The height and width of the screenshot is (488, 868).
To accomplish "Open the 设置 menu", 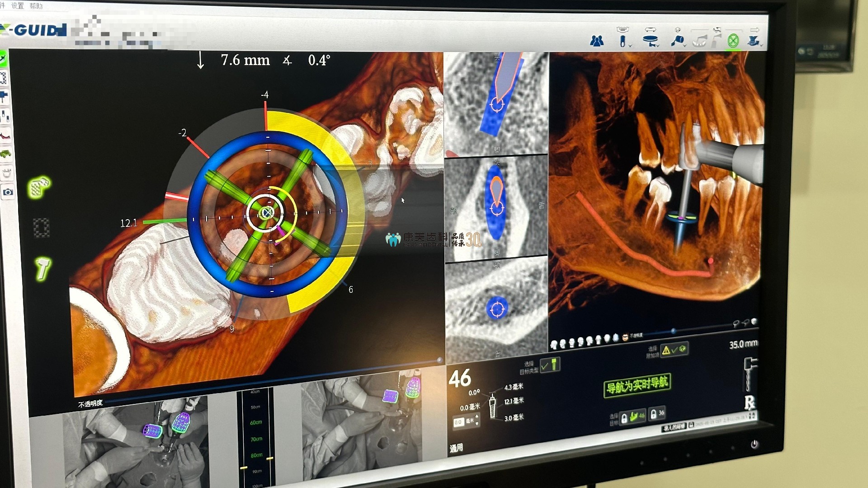I will (x=17, y=6).
